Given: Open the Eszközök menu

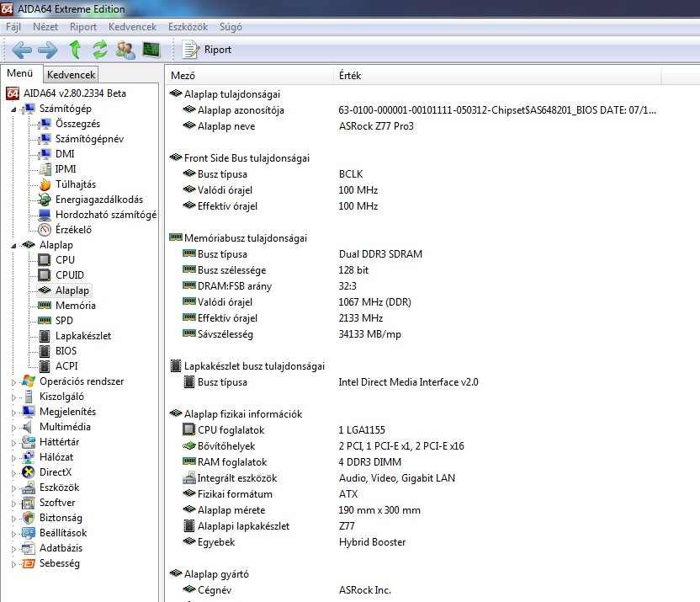Looking at the screenshot, I should point(188,27).
